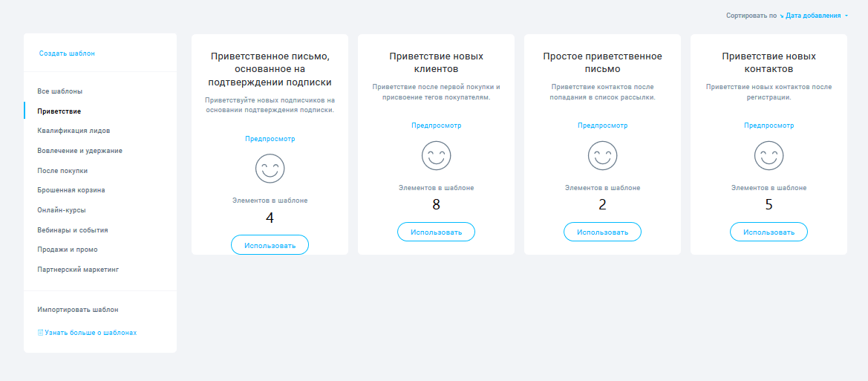Choose Онлайн-курсы category
The height and width of the screenshot is (381, 868).
tap(62, 210)
